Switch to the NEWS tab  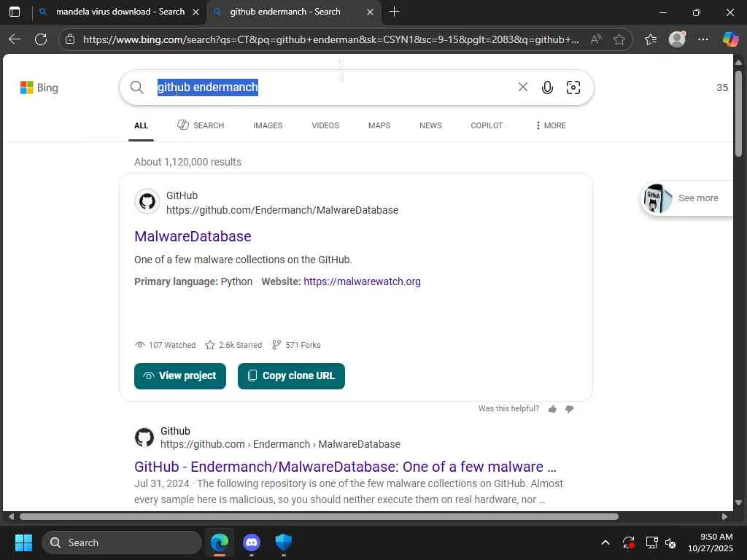coord(430,125)
